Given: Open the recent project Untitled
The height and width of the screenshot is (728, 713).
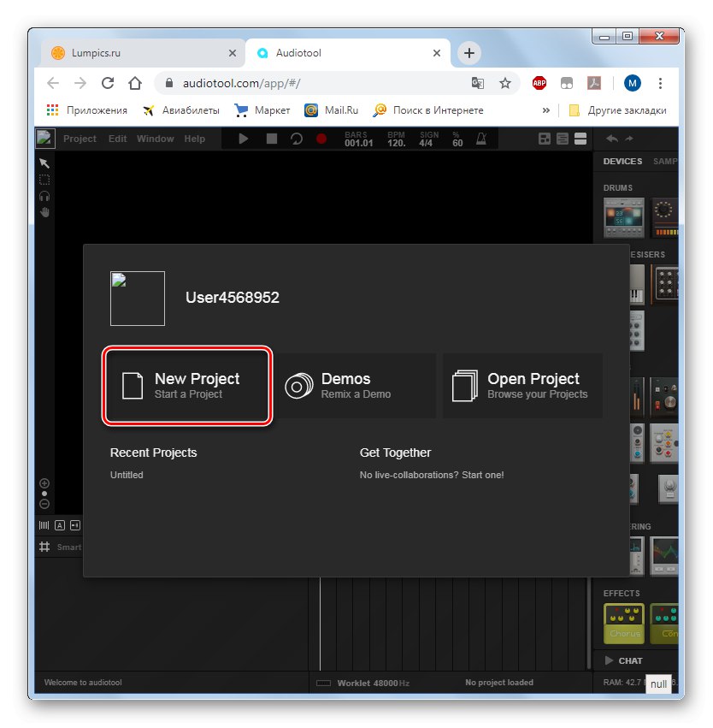Looking at the screenshot, I should pos(127,475).
